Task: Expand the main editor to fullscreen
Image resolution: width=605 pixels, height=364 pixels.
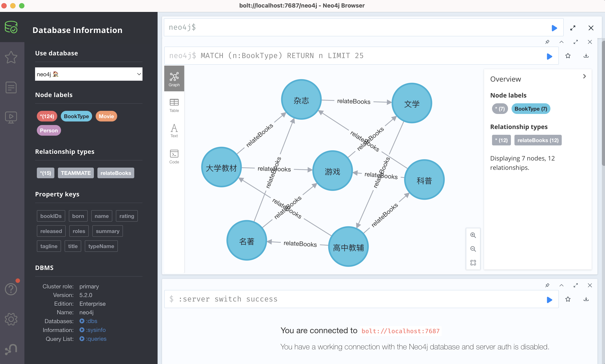Action: click(x=573, y=28)
